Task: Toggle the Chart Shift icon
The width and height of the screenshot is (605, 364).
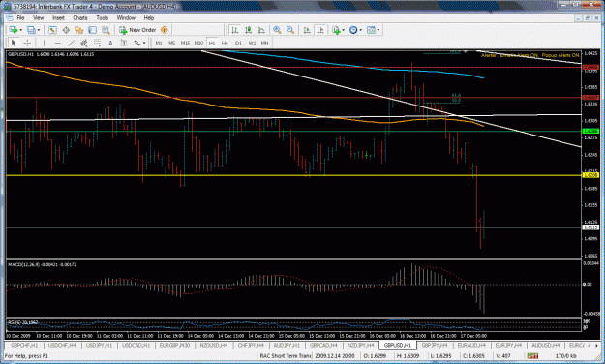Action: click(320, 30)
